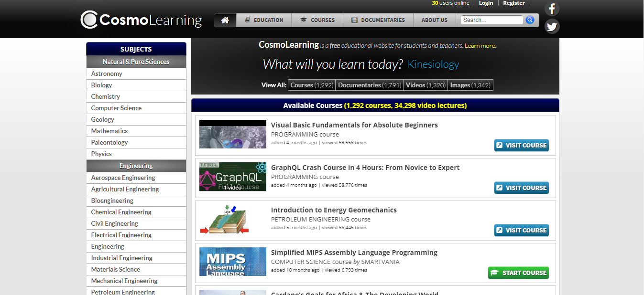Open the Education menu
The image size is (644, 295).
[x=264, y=20]
